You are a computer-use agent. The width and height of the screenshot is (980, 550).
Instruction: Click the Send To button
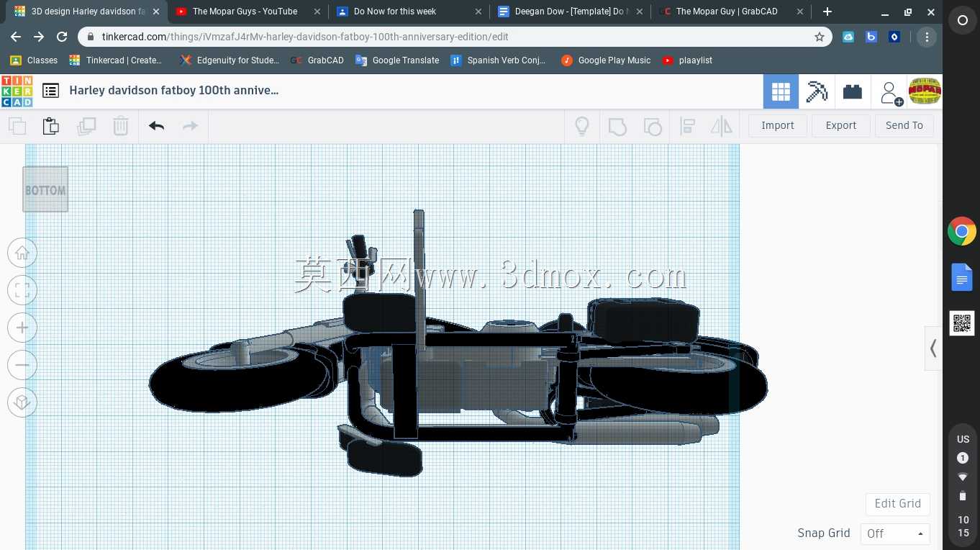coord(904,125)
